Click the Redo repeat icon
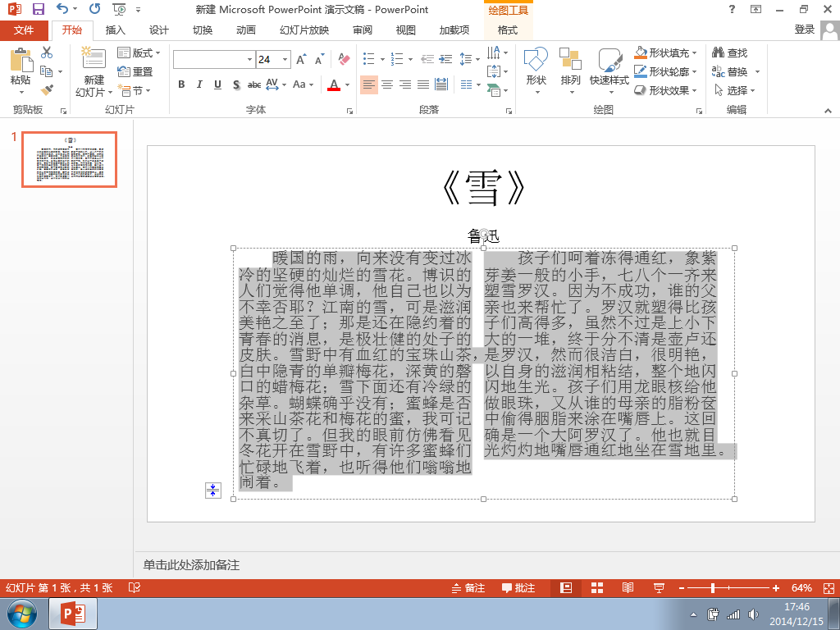Screen dimensions: 840x630 pos(95,9)
